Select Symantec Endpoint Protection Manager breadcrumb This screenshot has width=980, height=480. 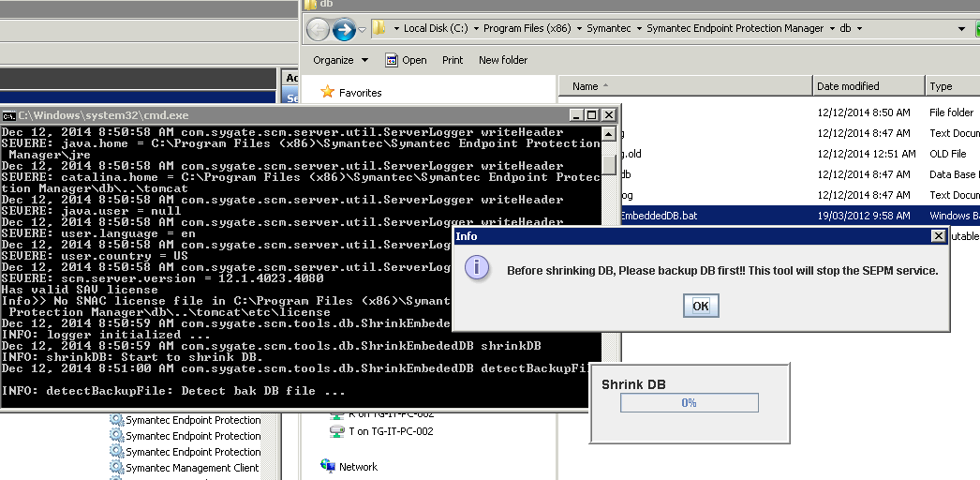point(735,28)
